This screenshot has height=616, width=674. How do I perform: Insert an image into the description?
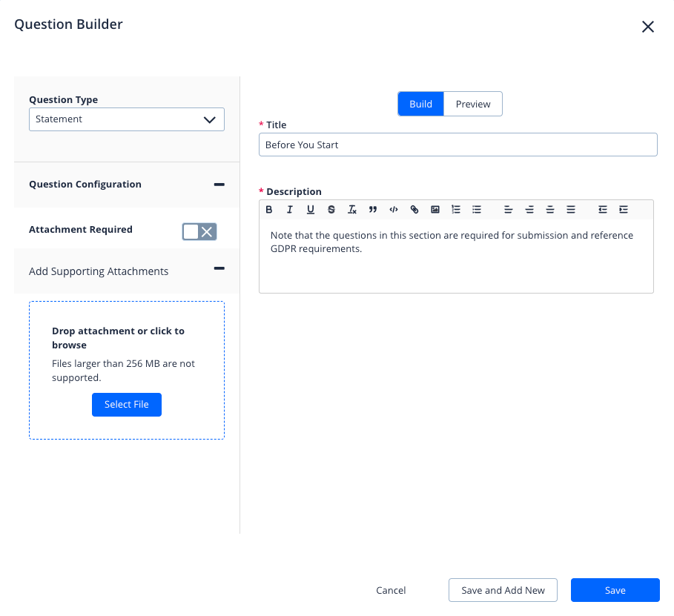pos(435,210)
